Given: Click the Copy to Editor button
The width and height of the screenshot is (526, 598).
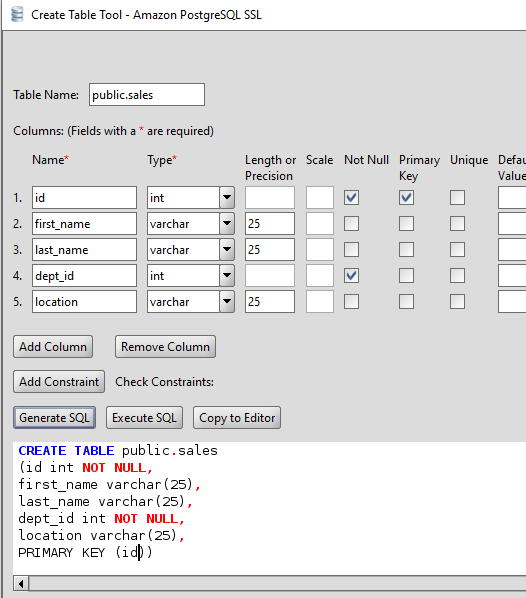Looking at the screenshot, I should pos(237,418).
